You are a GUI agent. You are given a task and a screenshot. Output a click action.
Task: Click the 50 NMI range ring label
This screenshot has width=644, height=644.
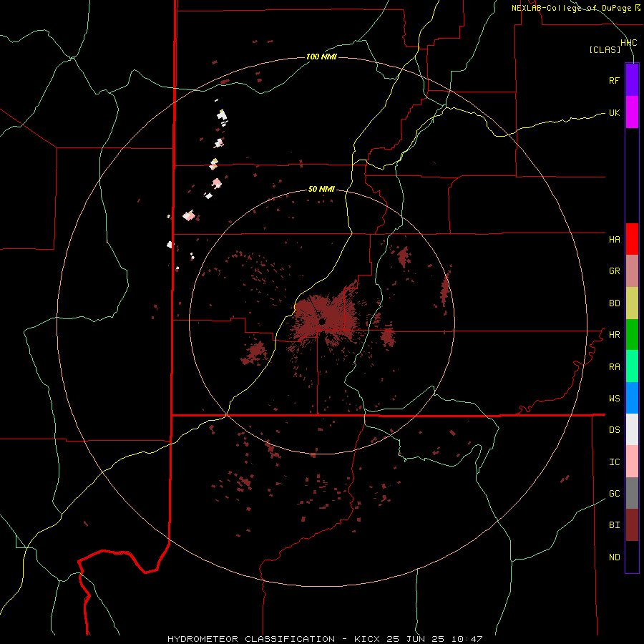321,190
